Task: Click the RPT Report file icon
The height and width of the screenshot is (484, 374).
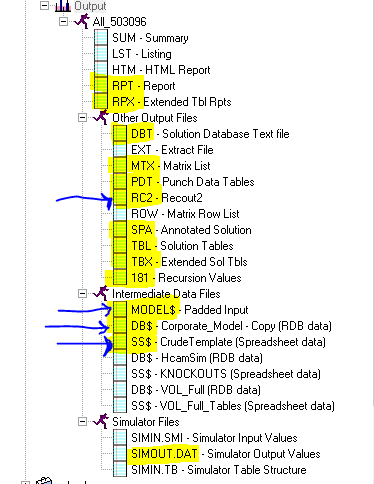Action: tap(101, 86)
